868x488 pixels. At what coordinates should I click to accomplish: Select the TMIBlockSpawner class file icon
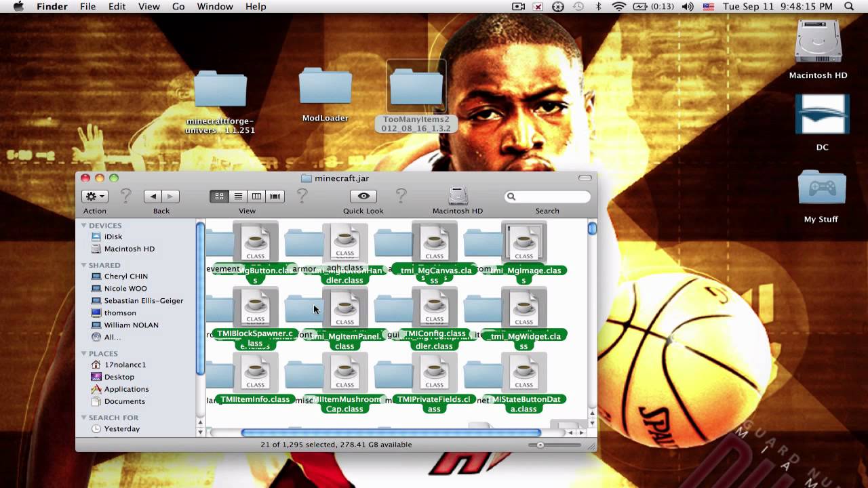point(255,308)
